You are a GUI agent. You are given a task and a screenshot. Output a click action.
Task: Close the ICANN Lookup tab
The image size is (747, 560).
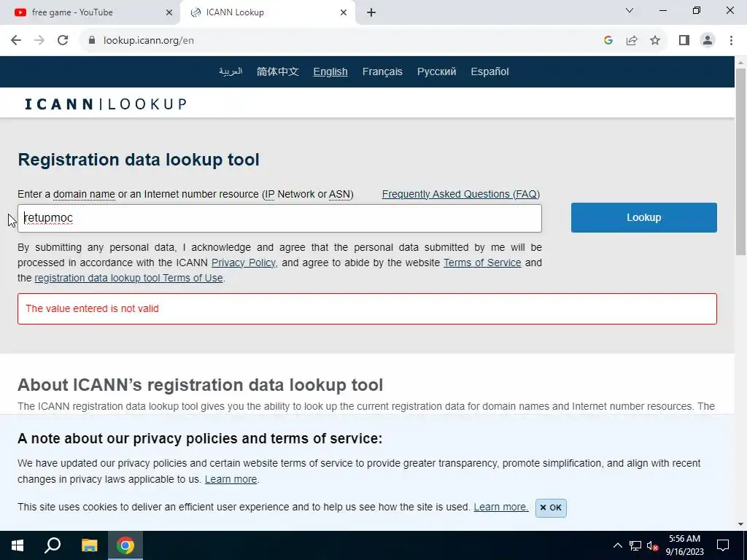(x=344, y=13)
